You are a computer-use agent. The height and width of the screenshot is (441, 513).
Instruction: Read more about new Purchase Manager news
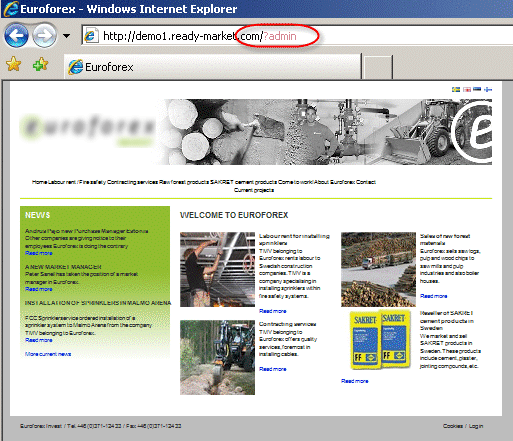[39, 253]
